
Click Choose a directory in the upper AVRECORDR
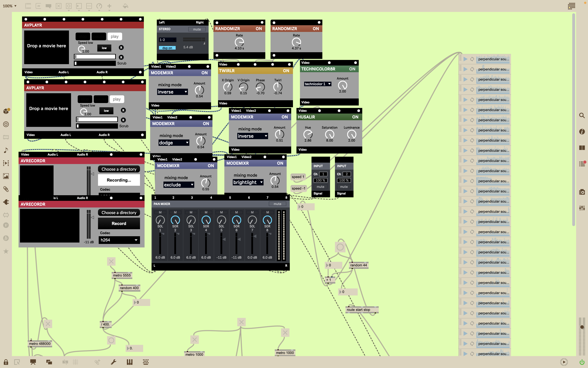click(119, 169)
